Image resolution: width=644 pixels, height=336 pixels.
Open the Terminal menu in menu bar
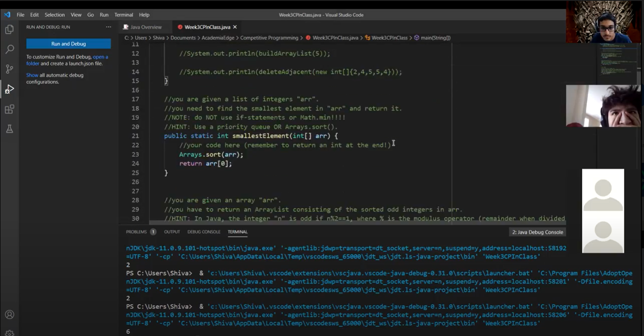pos(124,15)
